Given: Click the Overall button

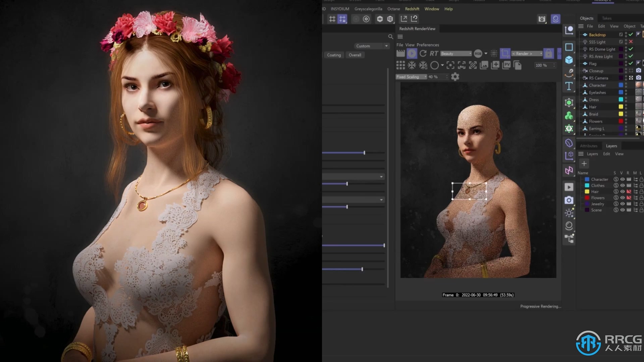Looking at the screenshot, I should click(x=355, y=55).
